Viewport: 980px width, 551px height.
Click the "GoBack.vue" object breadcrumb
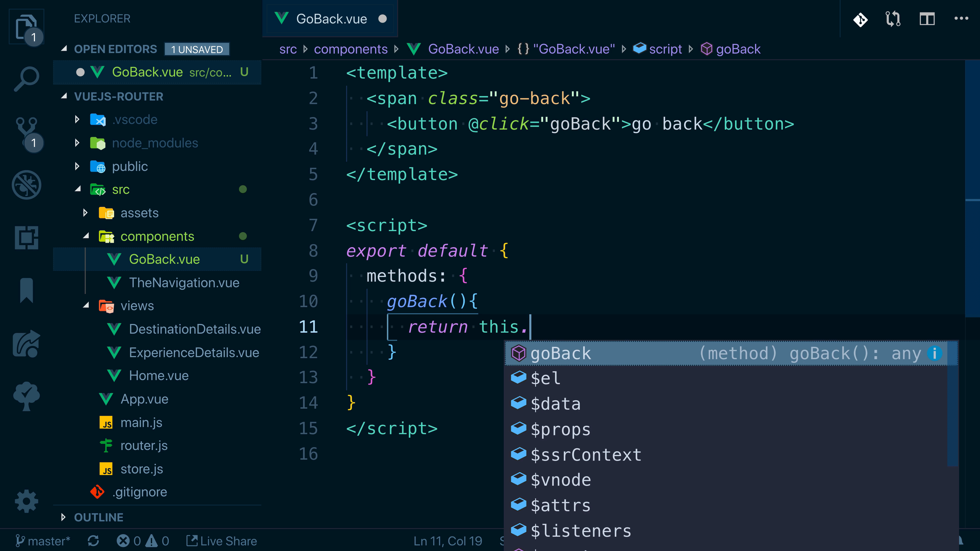click(x=566, y=49)
